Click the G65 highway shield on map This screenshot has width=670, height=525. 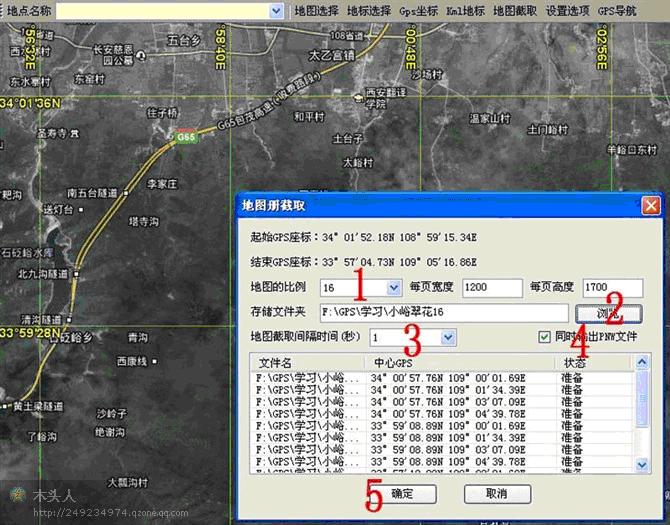(187, 138)
